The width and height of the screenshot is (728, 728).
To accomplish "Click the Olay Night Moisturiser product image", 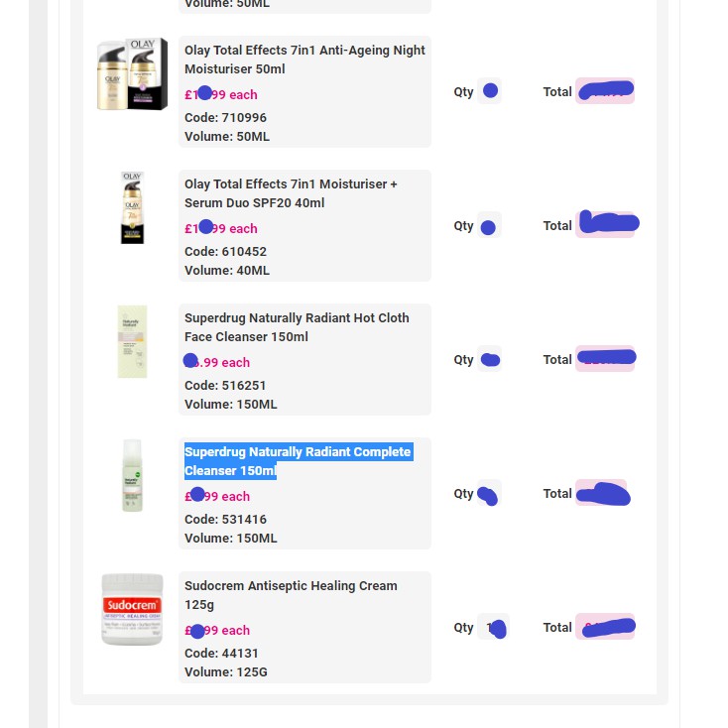I will click(132, 74).
